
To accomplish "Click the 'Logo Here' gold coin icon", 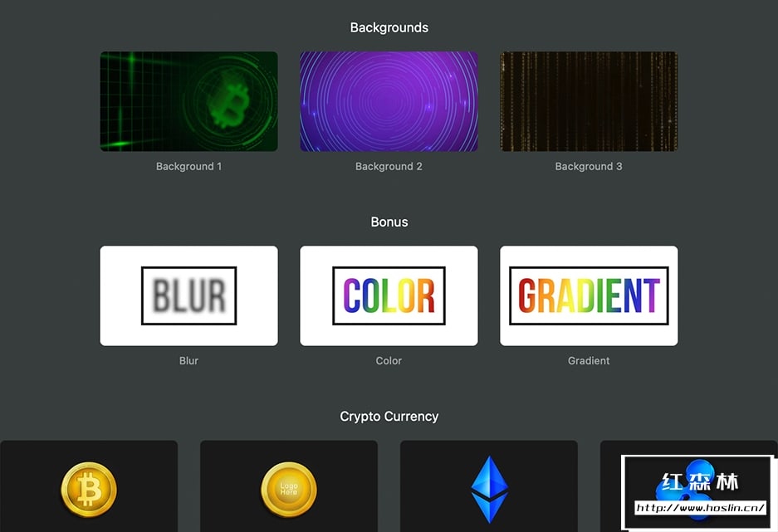I will click(289, 490).
